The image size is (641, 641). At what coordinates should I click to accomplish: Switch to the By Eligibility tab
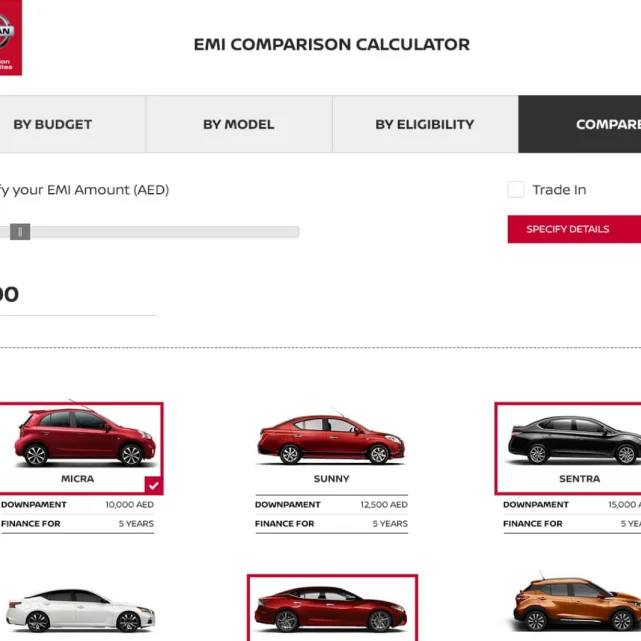pyautogui.click(x=425, y=124)
